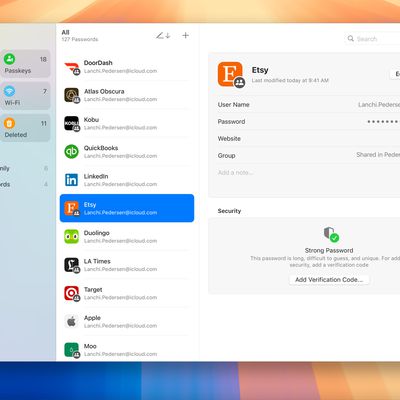Screen dimensions: 400x400
Task: Click the Last modified today text
Action: click(290, 80)
